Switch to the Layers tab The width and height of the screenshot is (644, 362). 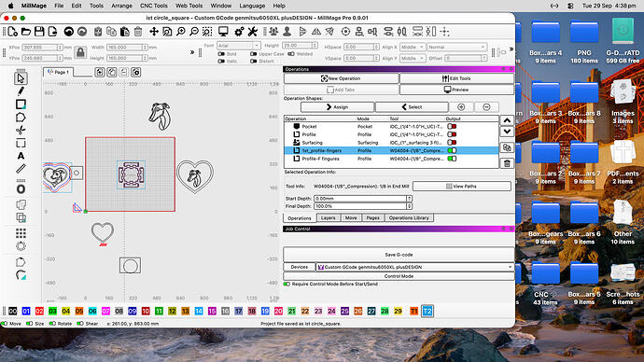tap(328, 218)
